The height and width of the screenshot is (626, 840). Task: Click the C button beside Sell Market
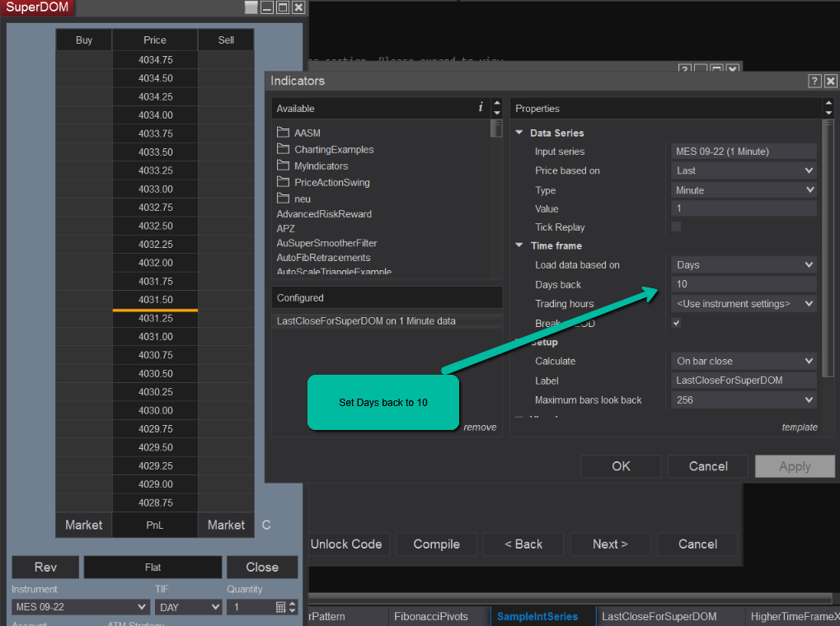(x=266, y=525)
